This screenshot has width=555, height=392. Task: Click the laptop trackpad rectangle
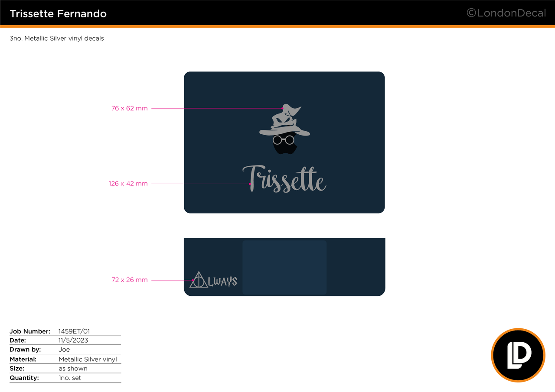pyautogui.click(x=284, y=268)
